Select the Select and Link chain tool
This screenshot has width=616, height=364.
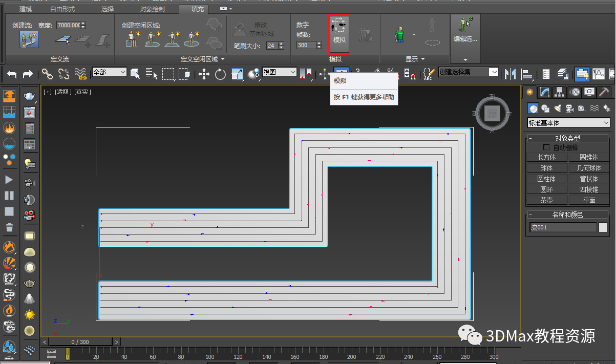tap(47, 74)
